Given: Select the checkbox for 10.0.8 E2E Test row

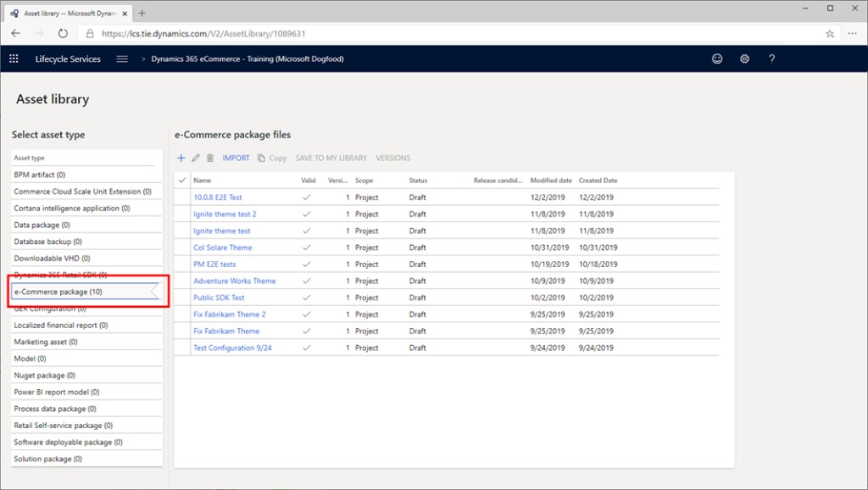Looking at the screenshot, I should pos(183,198).
